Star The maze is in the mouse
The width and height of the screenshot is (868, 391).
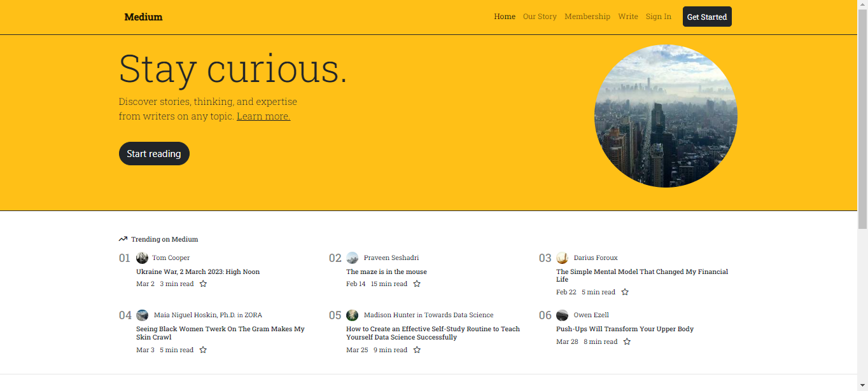[x=417, y=284]
